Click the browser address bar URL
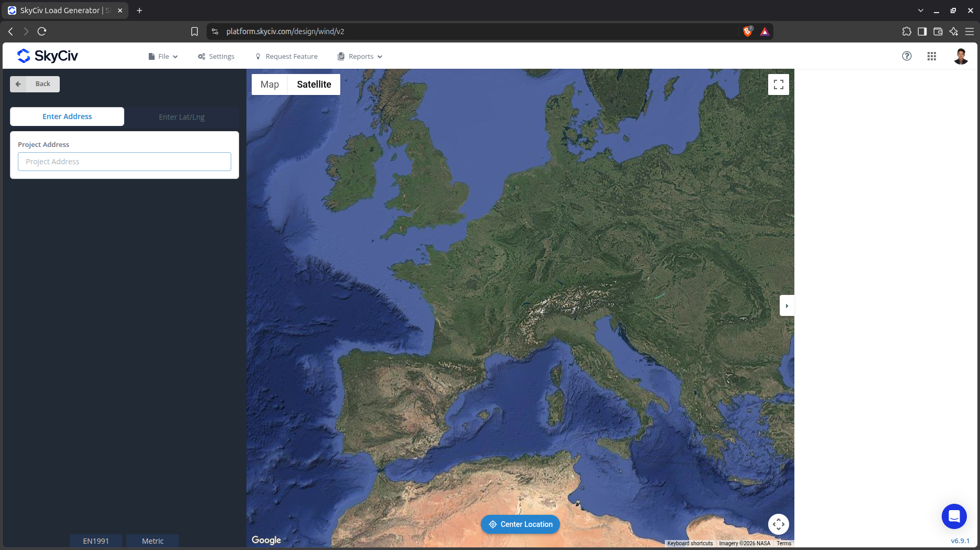Image resolution: width=980 pixels, height=550 pixels. [285, 31]
